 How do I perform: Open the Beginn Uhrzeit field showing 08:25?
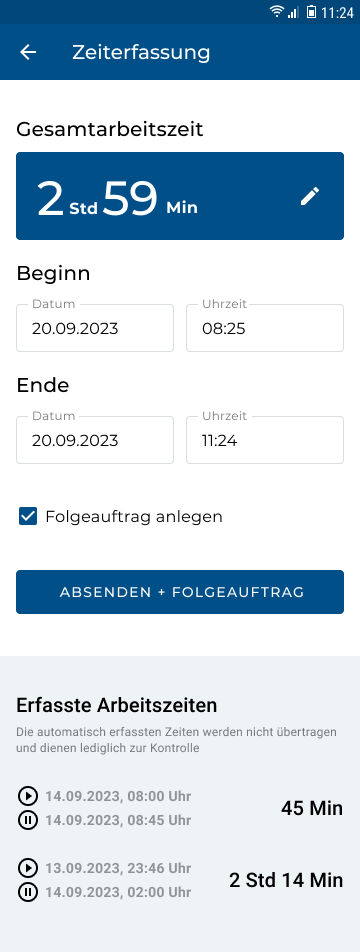pyautogui.click(x=265, y=328)
